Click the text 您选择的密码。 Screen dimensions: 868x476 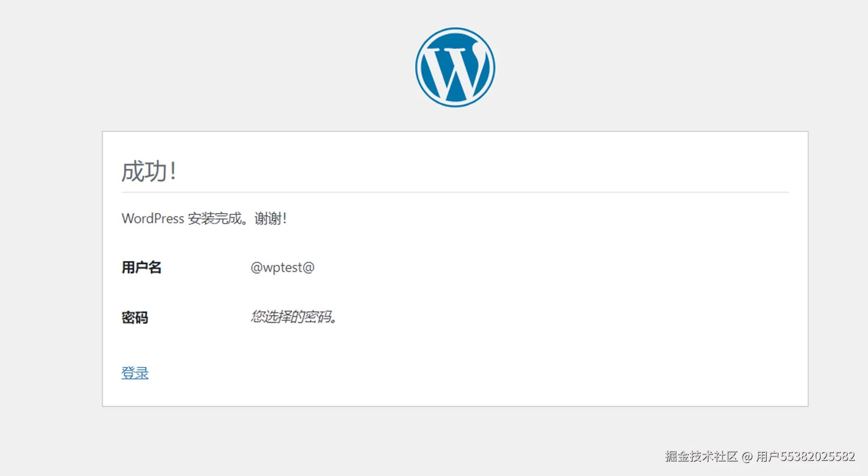click(x=294, y=317)
